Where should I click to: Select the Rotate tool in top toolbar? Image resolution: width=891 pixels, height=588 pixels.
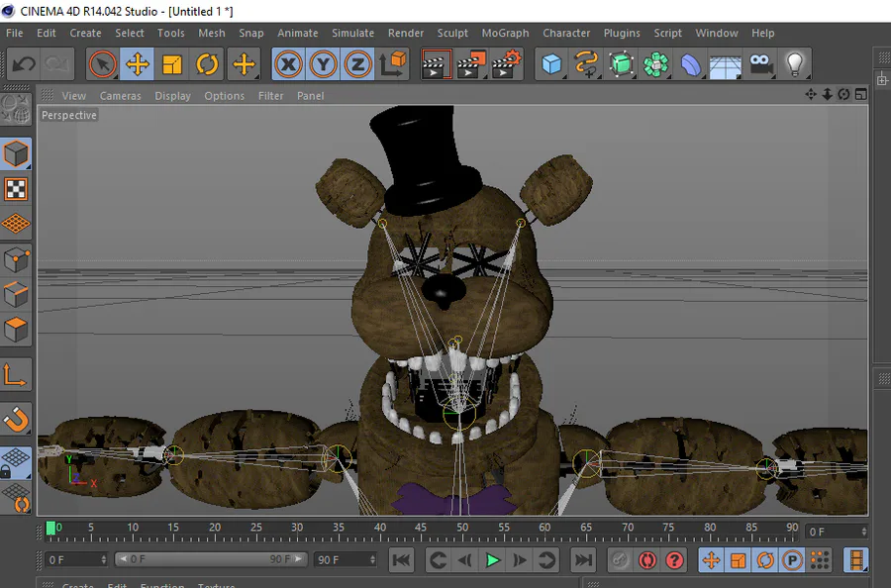coord(207,63)
